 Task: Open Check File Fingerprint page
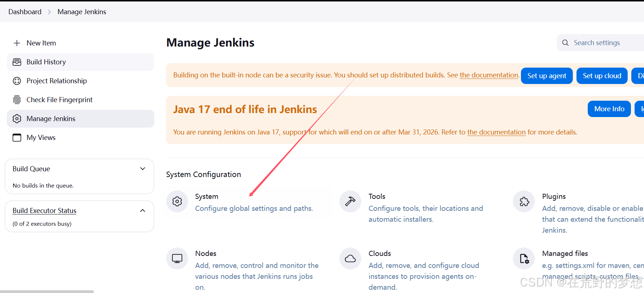coord(80,100)
